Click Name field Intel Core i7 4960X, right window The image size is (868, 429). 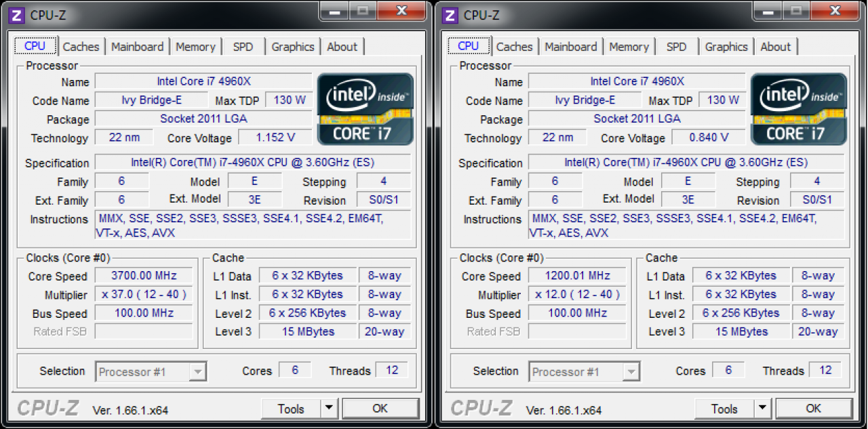tap(637, 81)
